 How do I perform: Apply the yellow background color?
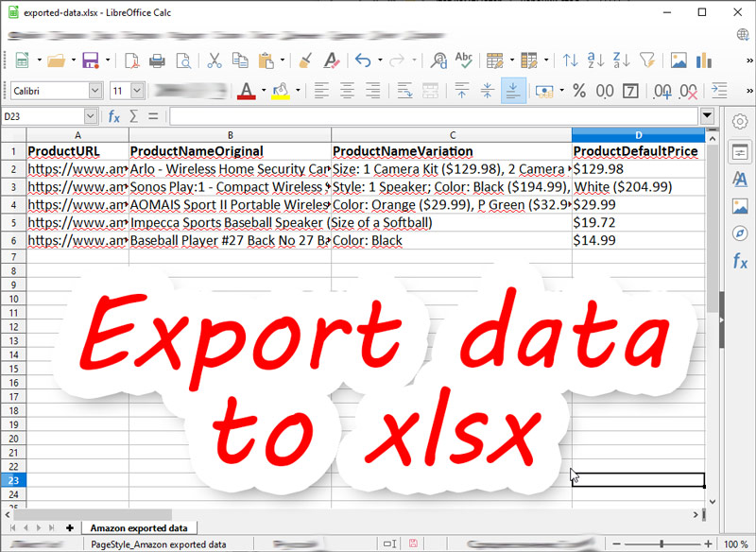click(281, 91)
